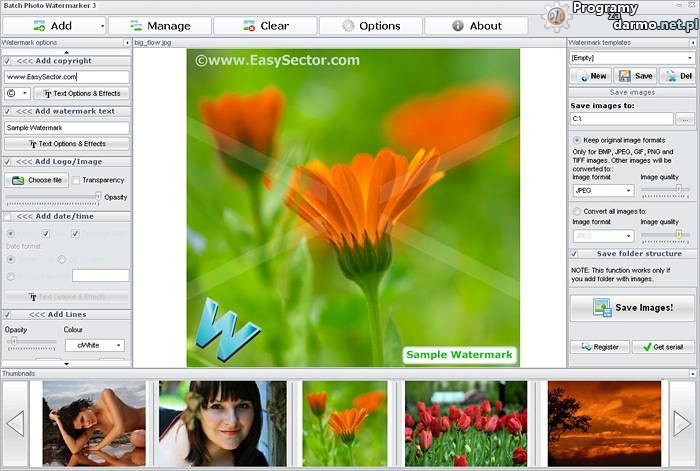Viewport: 700px width, 471px height.
Task: Open the About menu
Action: pos(476,25)
